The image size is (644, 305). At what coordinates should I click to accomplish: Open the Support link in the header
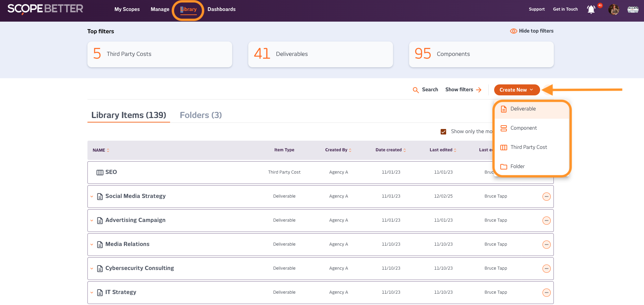[536, 9]
